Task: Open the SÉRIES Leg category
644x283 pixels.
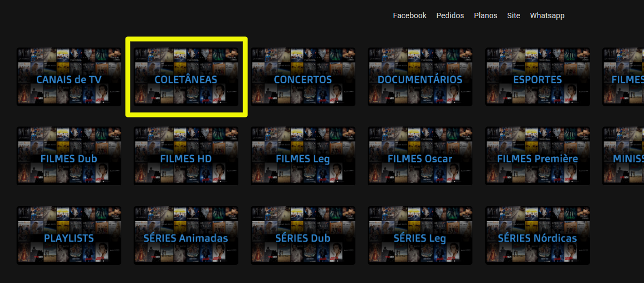Action: (420, 235)
